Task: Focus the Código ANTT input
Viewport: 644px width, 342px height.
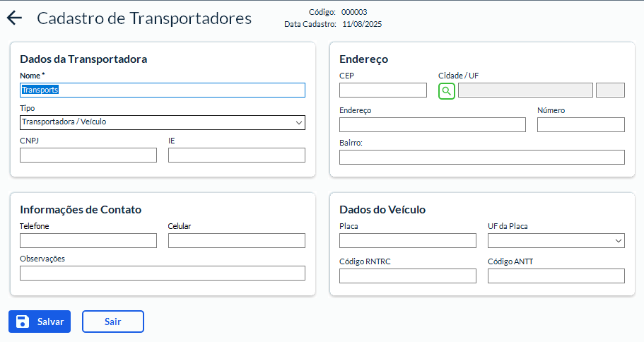Action: pos(556,276)
